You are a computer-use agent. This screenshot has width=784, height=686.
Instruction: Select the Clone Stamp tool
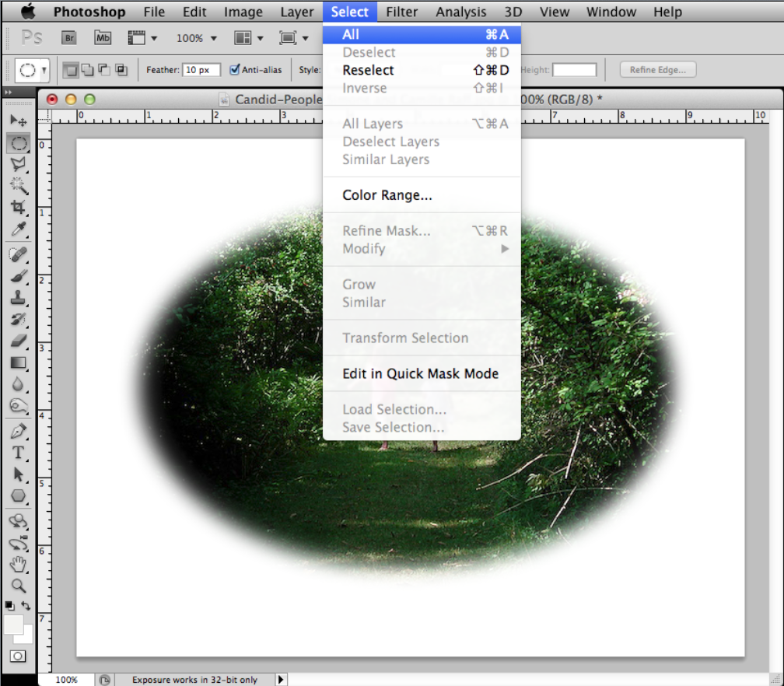(18, 298)
